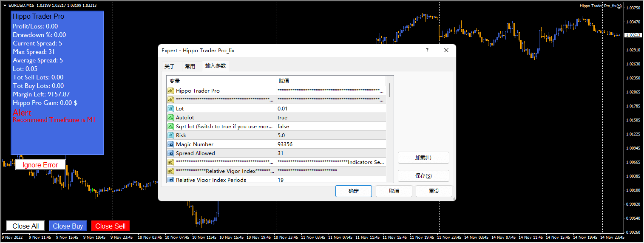
Task: Click the Sqrt lot variable name
Action: 224,127
